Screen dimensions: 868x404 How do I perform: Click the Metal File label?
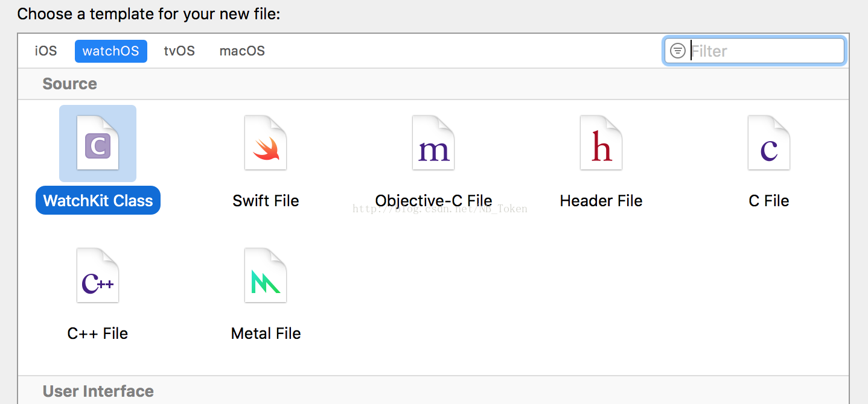pyautogui.click(x=266, y=333)
